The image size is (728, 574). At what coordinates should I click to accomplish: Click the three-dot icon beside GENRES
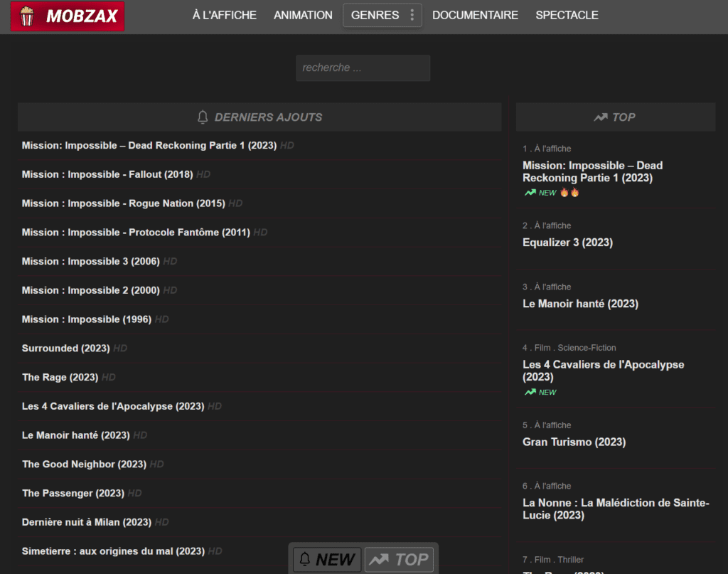pyautogui.click(x=412, y=15)
